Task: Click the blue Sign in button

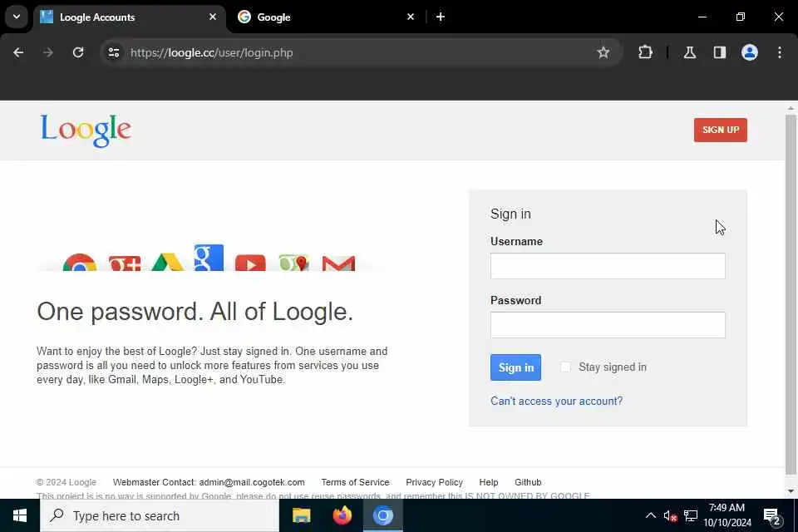Action: (515, 367)
